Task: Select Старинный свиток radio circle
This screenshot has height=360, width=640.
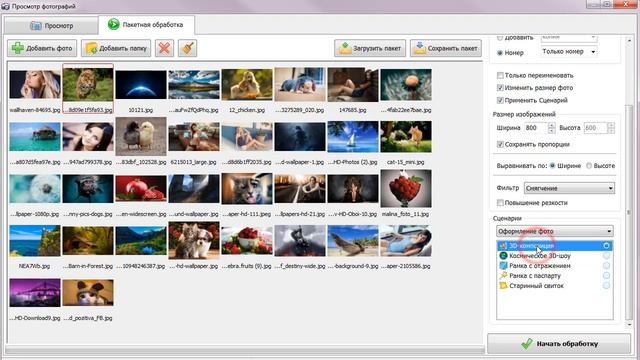Action: [606, 286]
